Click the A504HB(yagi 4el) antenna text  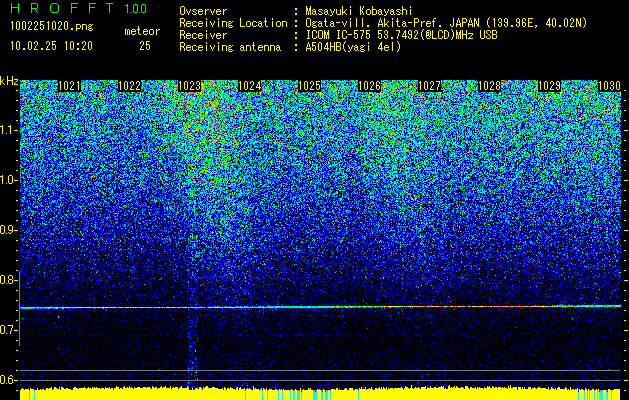(353, 47)
